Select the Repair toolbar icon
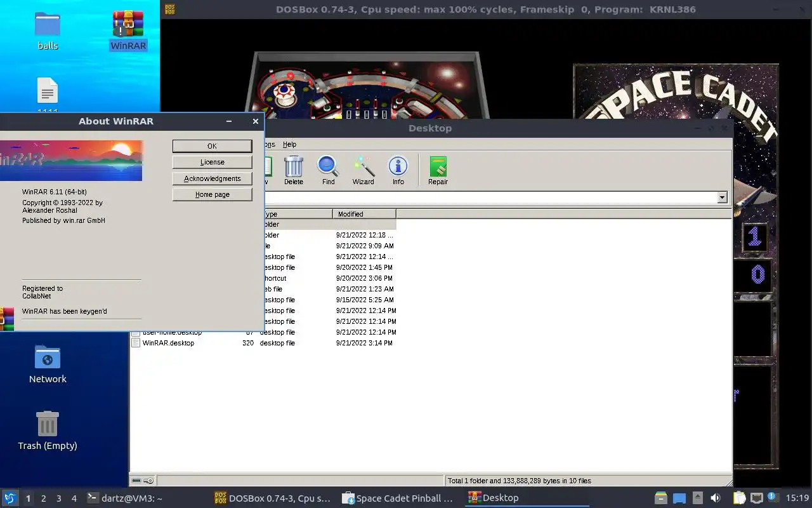The image size is (812, 508). [438, 170]
